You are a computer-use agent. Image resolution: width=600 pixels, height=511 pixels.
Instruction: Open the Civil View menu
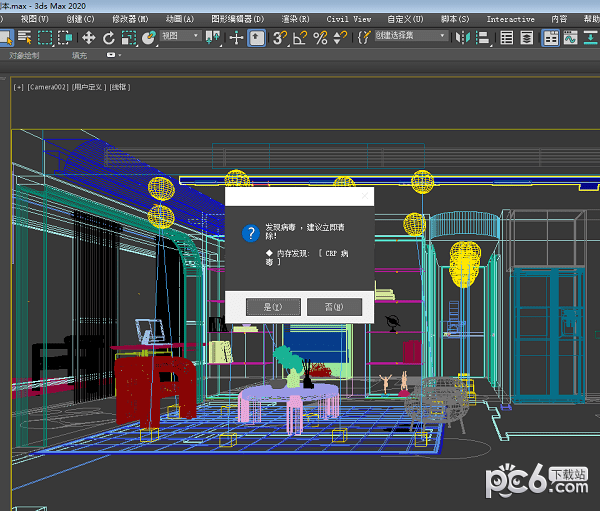(x=348, y=19)
